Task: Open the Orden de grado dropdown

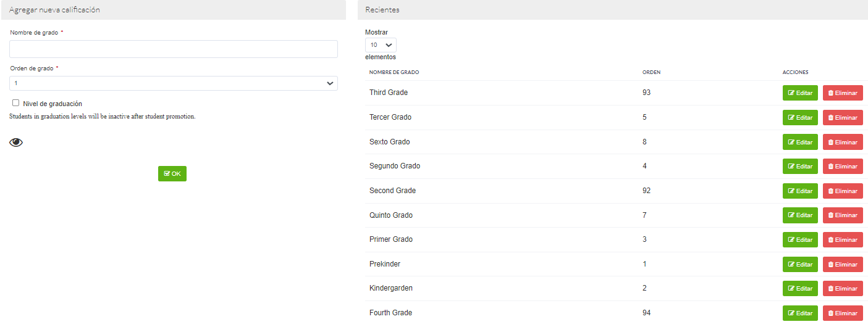Action: [173, 83]
